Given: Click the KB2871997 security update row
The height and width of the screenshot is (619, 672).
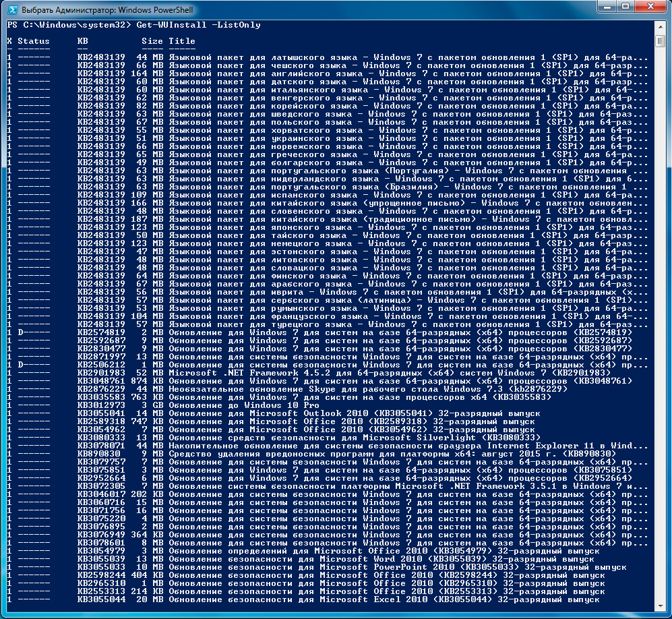Looking at the screenshot, I should pyautogui.click(x=327, y=357).
